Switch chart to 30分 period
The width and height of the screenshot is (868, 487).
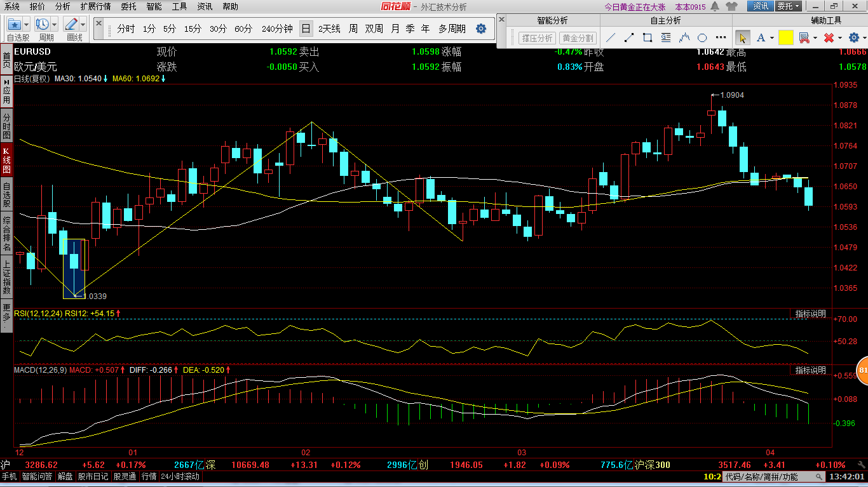tap(218, 29)
